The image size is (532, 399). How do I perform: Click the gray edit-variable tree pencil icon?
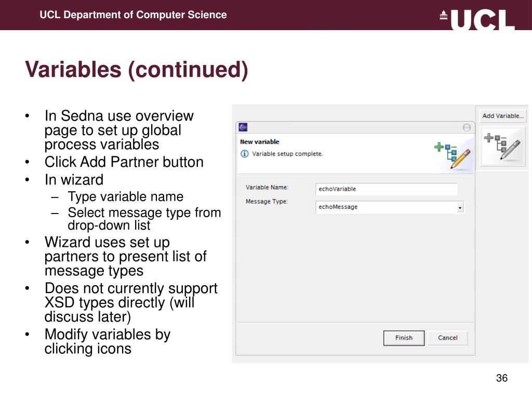(x=502, y=146)
